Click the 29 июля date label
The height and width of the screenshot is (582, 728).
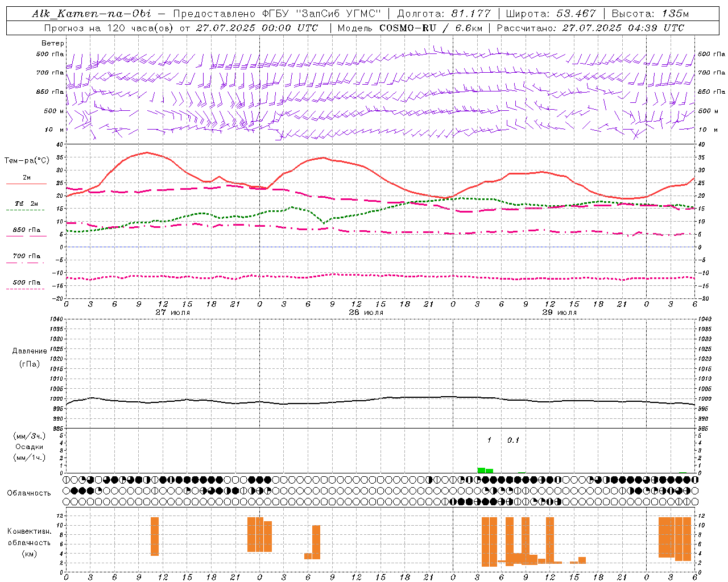click(560, 312)
